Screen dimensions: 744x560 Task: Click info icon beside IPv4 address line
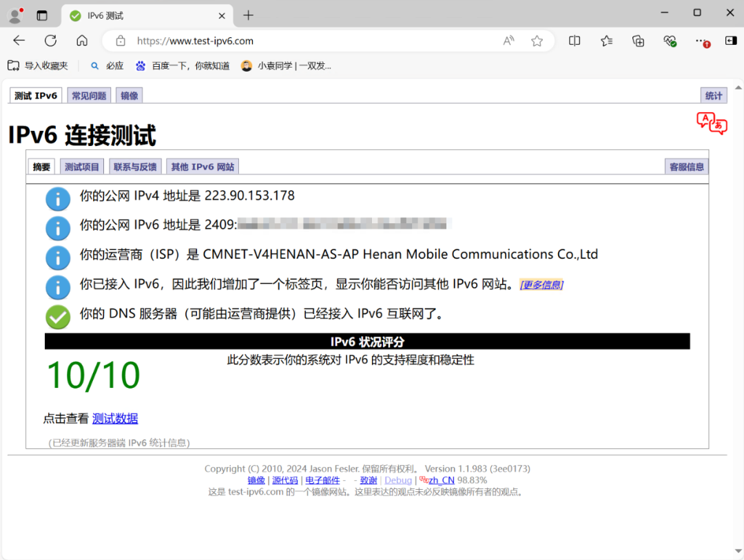click(x=58, y=199)
